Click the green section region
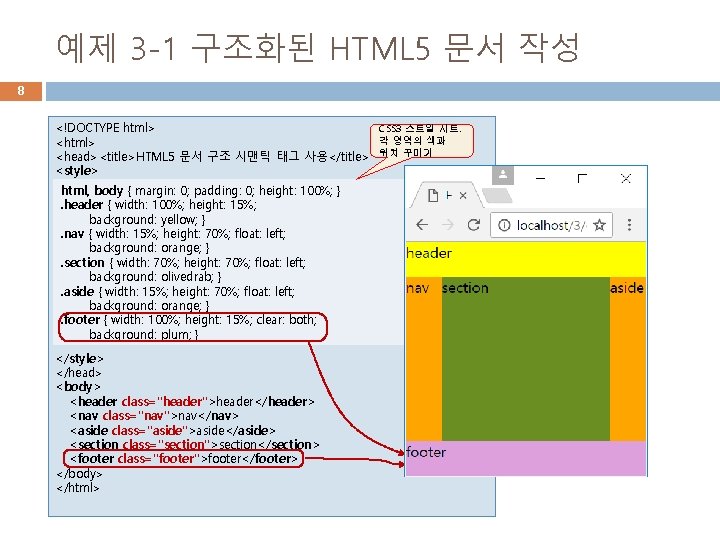Screen dimensions: 720x540 pos(526,359)
